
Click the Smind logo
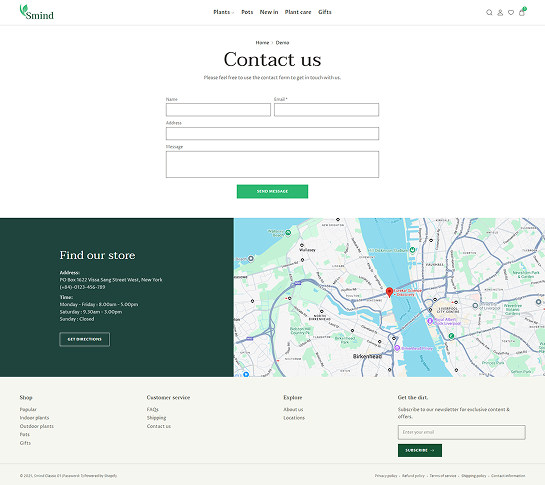click(36, 12)
